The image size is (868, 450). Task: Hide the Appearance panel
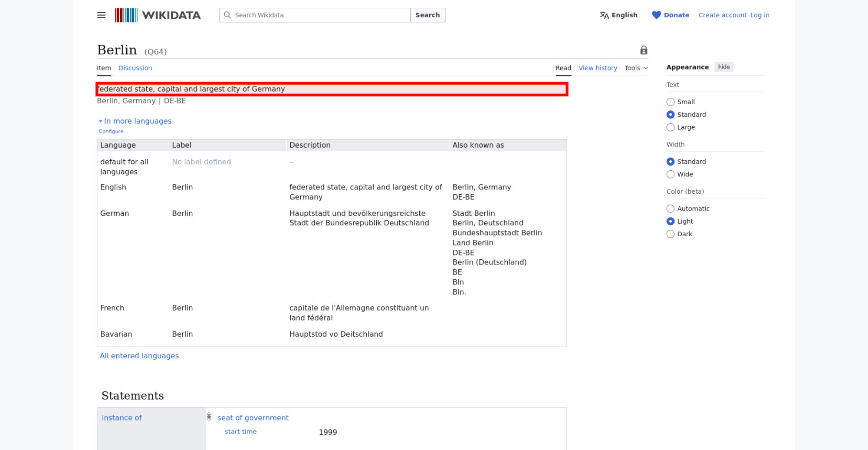click(x=723, y=67)
